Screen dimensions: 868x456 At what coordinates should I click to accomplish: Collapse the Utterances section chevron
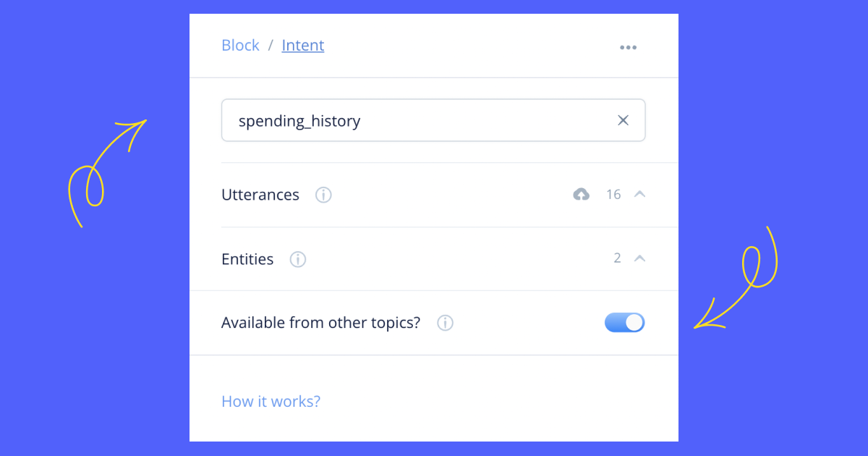(639, 194)
